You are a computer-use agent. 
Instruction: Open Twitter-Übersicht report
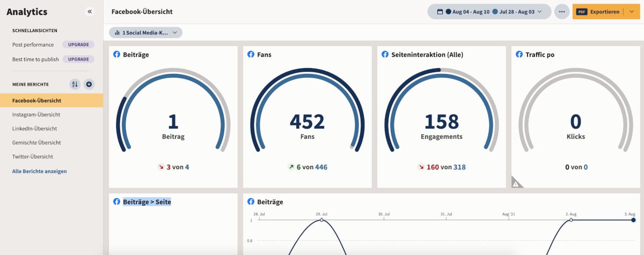[x=33, y=156]
